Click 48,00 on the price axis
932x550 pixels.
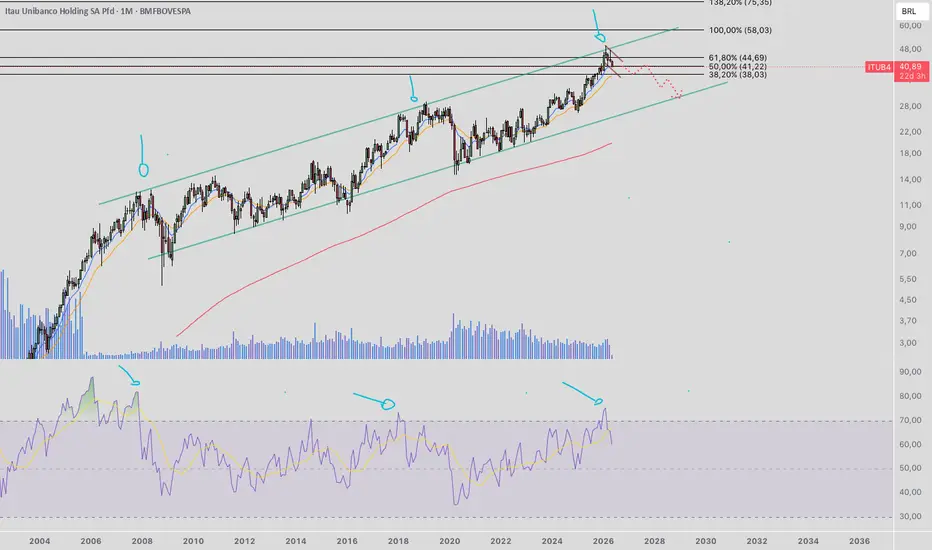coord(910,49)
